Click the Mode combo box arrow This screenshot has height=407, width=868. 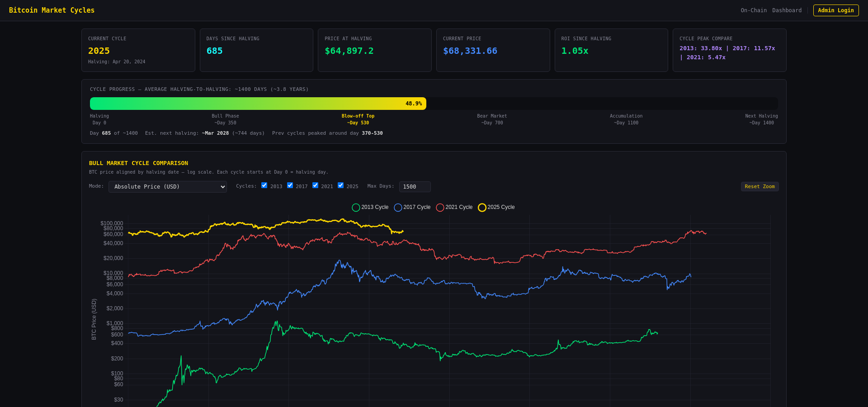pos(222,186)
